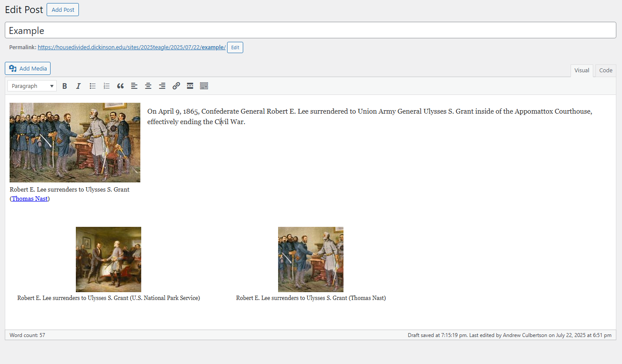Click the permalink Edit button
The image size is (622, 364).
click(235, 47)
